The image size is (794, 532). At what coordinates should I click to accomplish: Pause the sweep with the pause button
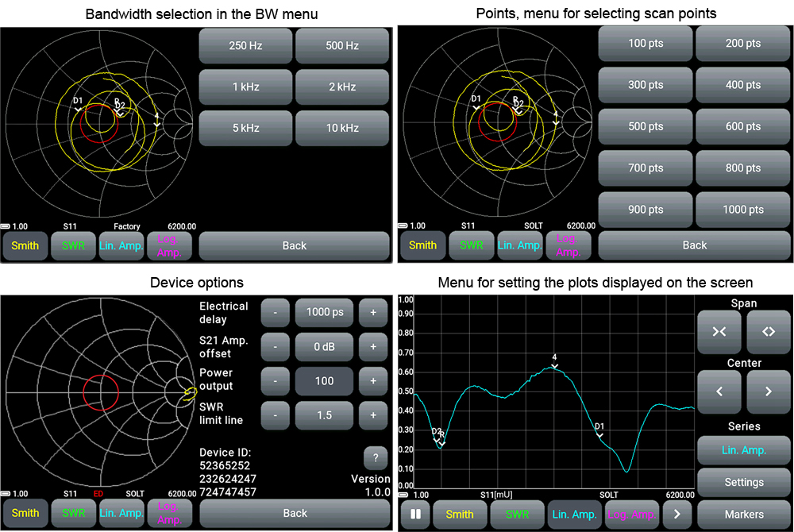pyautogui.click(x=414, y=515)
